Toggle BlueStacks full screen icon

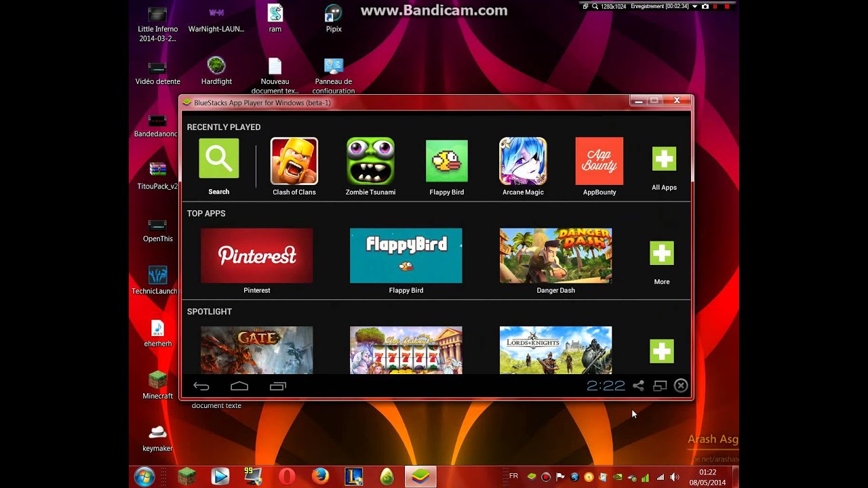[x=660, y=386]
